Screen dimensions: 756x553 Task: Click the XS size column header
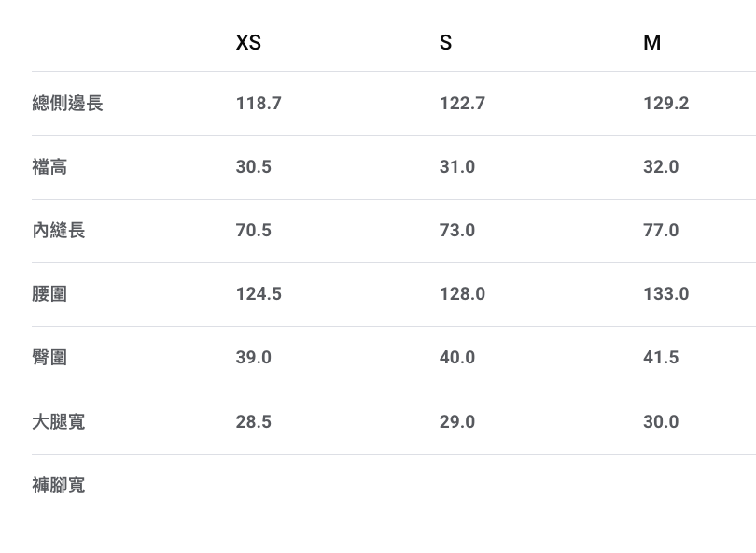tap(248, 43)
